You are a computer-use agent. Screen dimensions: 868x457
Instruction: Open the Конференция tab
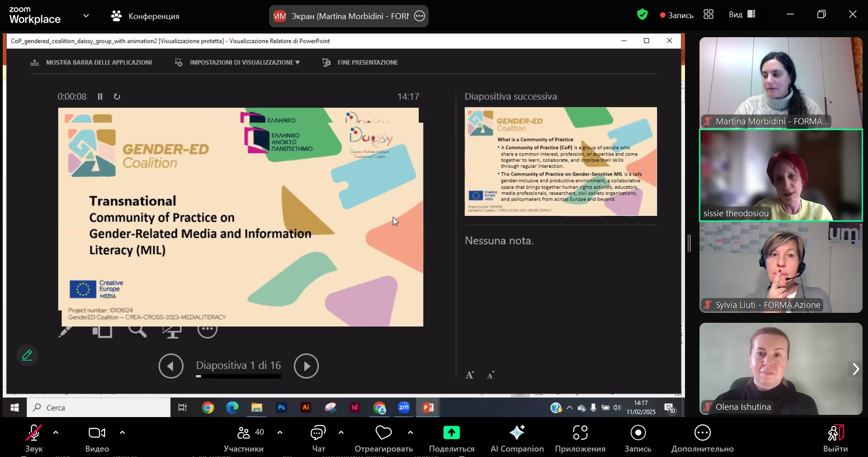point(145,16)
